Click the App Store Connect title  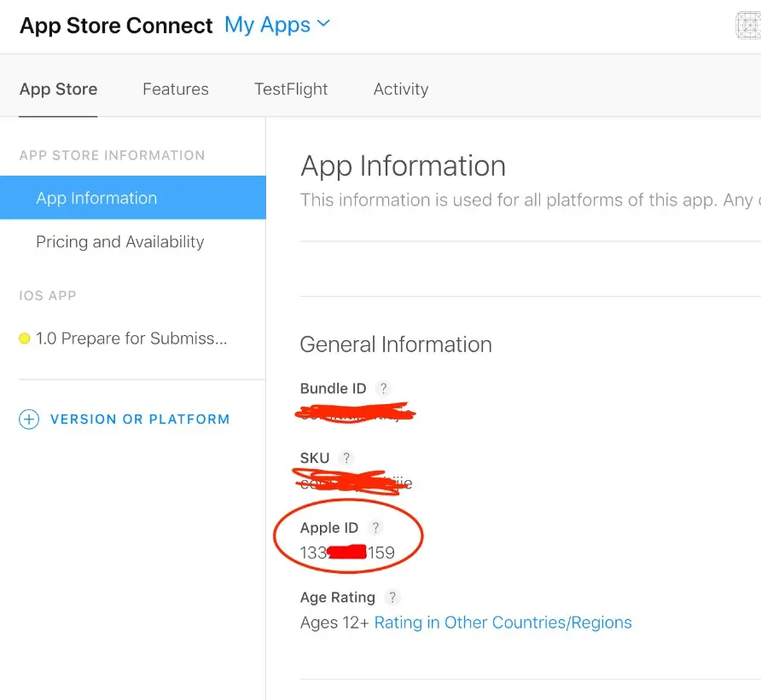click(116, 26)
